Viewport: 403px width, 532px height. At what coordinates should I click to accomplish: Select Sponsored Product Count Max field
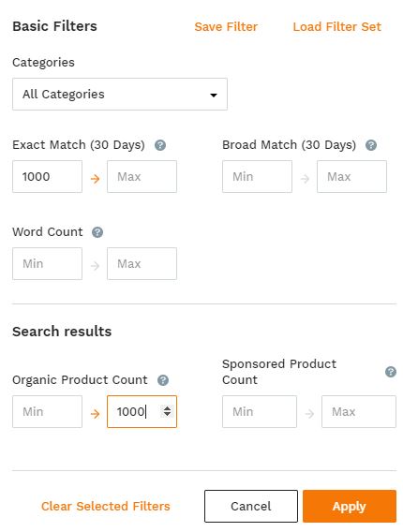coord(359,412)
